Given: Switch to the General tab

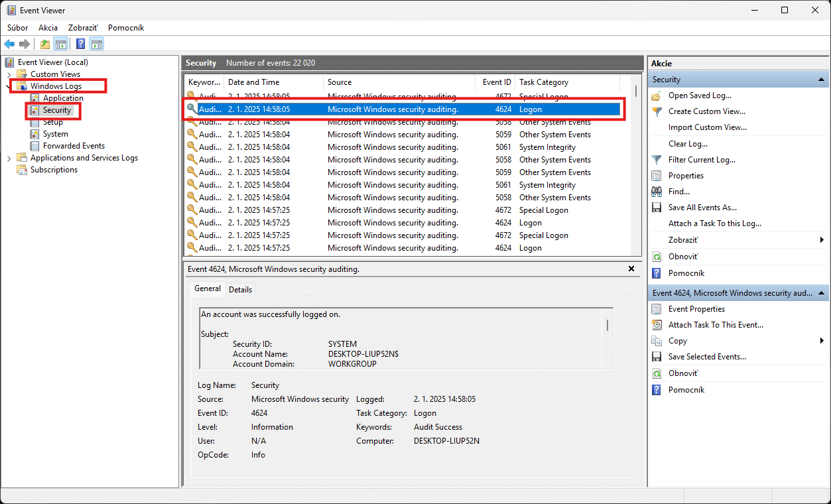Looking at the screenshot, I should click(x=208, y=288).
